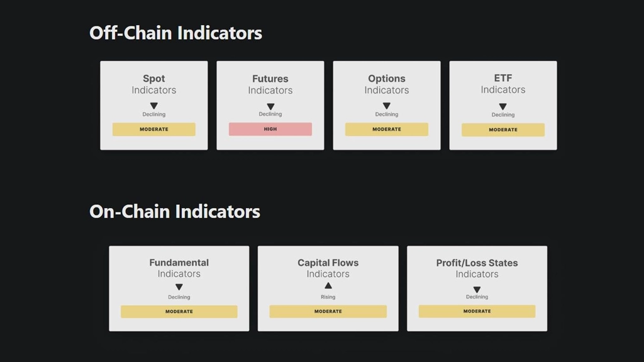This screenshot has width=644, height=362.
Task: Open the Capital Flows Indicators card title
Action: 328,268
